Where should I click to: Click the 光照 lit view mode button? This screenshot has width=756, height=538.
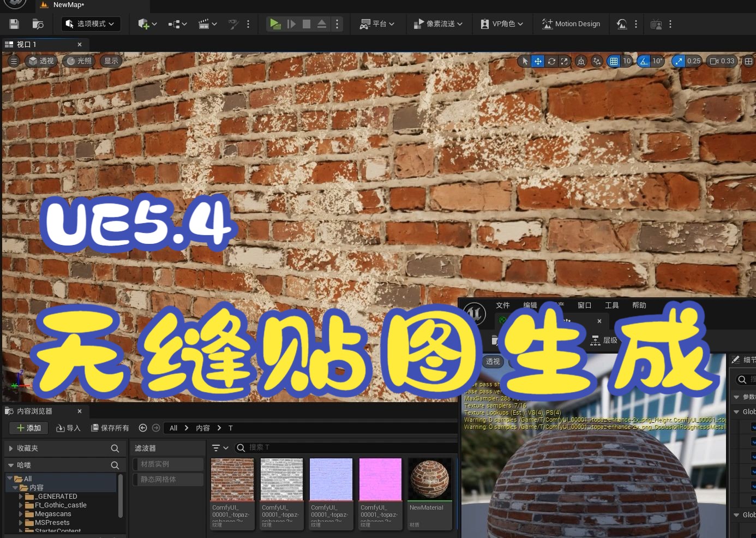pyautogui.click(x=79, y=61)
